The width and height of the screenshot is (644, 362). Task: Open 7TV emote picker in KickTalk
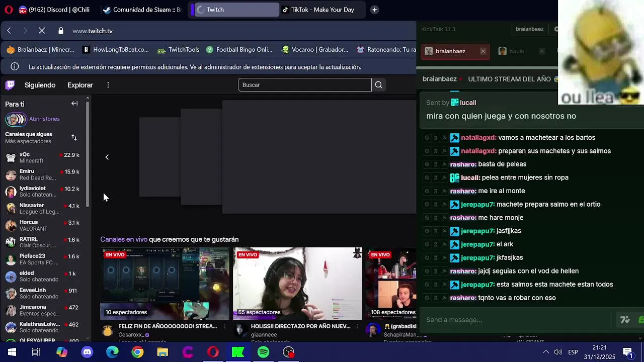625,320
